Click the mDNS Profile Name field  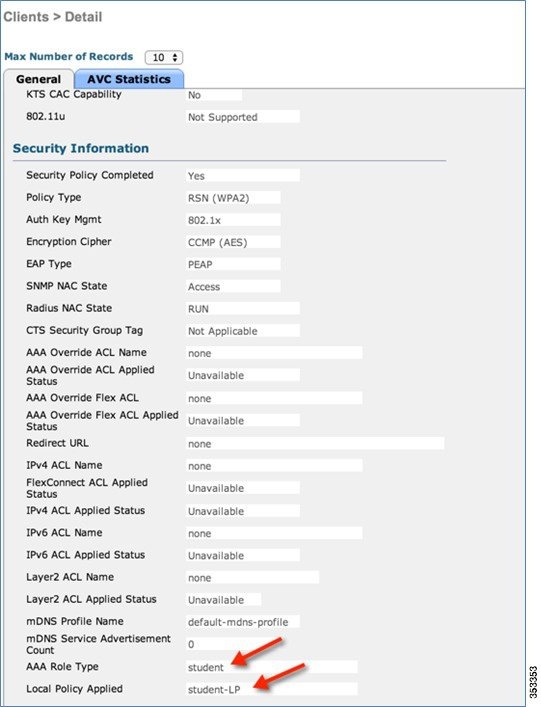(243, 622)
